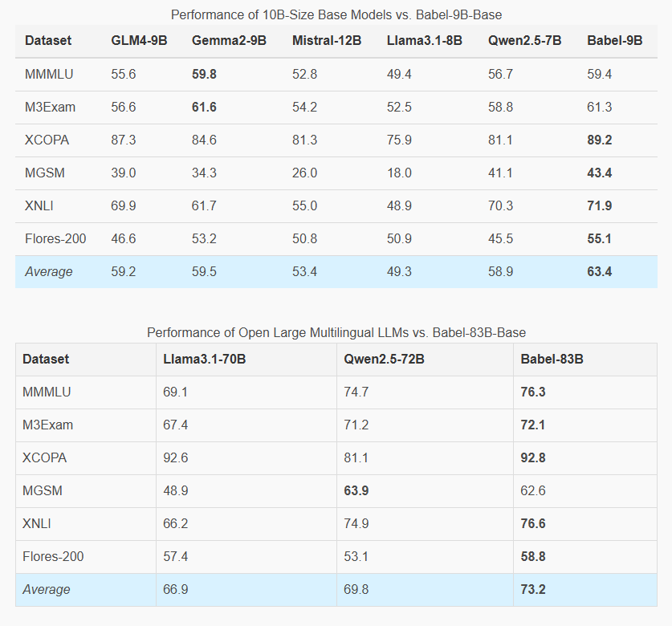Click the Flores-200 label in the Babel-83B table
This screenshot has height=626, width=672.
click(x=54, y=556)
